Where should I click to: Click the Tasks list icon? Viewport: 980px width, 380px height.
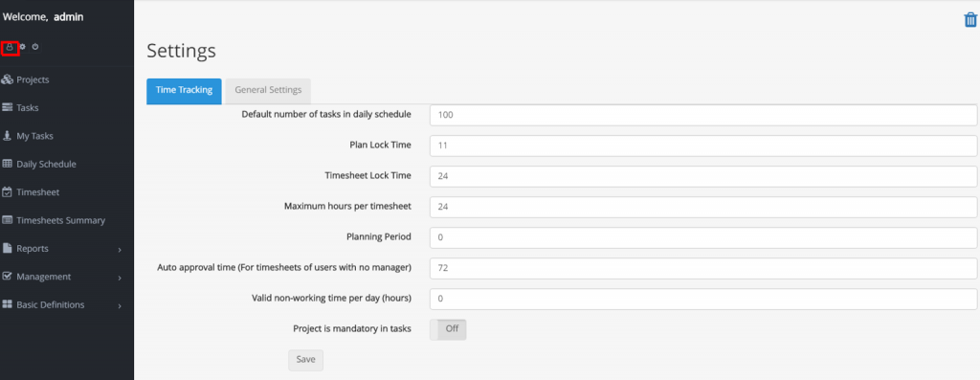coord(8,107)
